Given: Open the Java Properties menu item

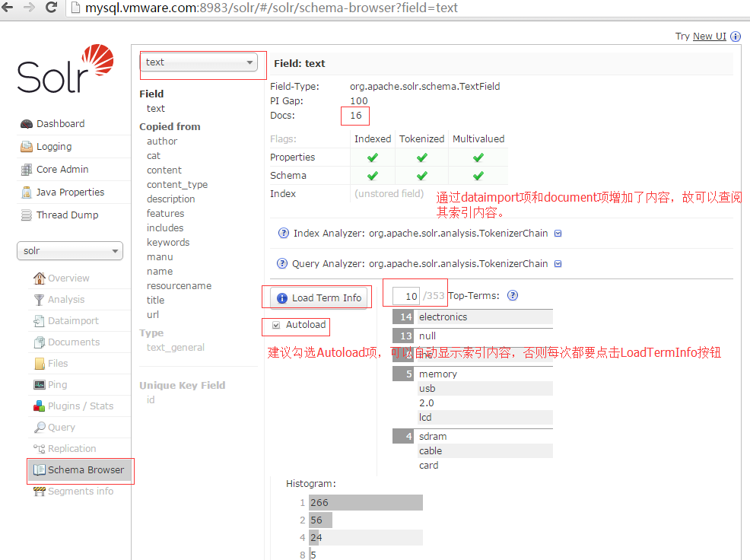Looking at the screenshot, I should click(x=70, y=192).
